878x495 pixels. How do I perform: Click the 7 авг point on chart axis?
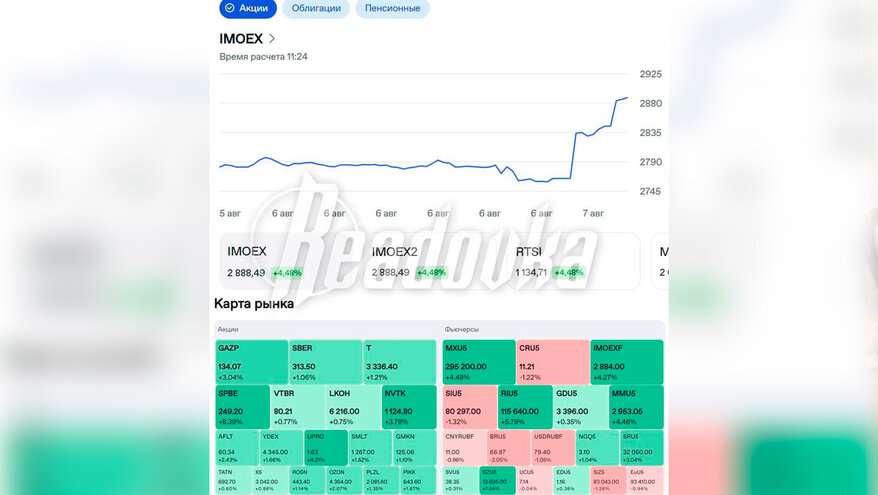593,213
